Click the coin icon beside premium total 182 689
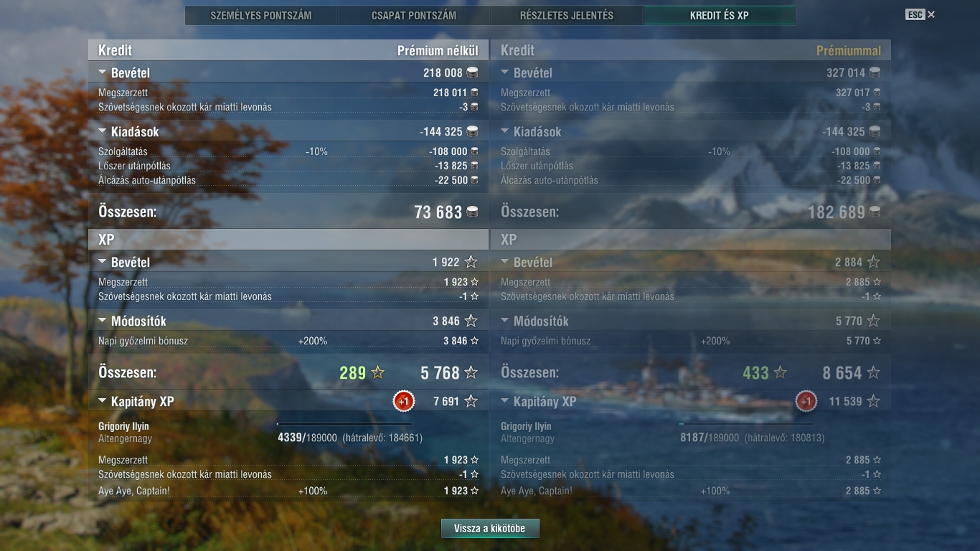This screenshot has height=551, width=980. 875,212
